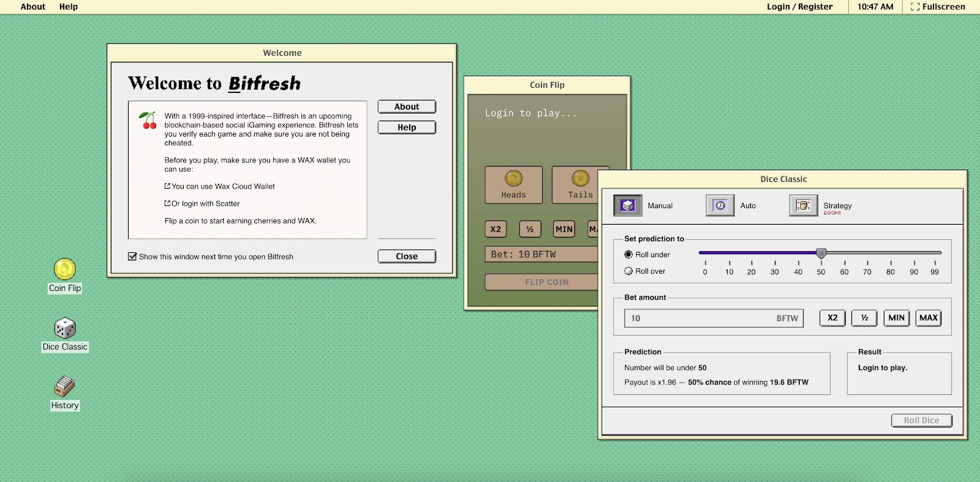The height and width of the screenshot is (482, 980).
Task: Click the Coin Flip window title bar
Action: tap(547, 85)
